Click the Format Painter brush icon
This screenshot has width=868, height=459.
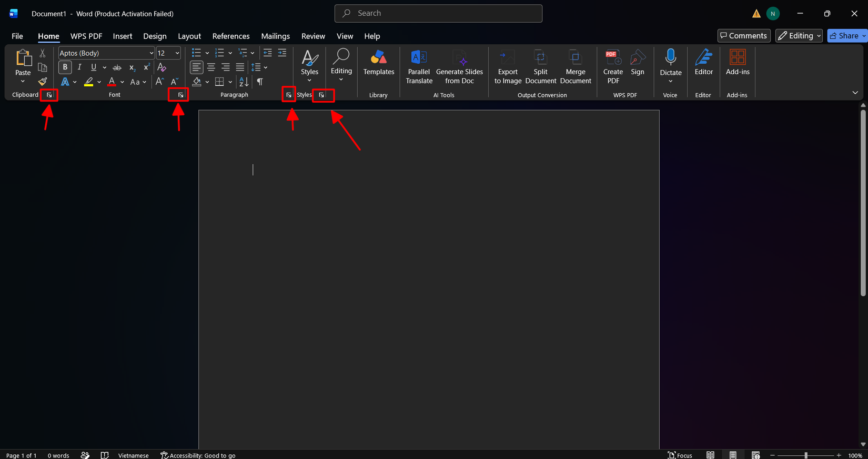pos(43,82)
